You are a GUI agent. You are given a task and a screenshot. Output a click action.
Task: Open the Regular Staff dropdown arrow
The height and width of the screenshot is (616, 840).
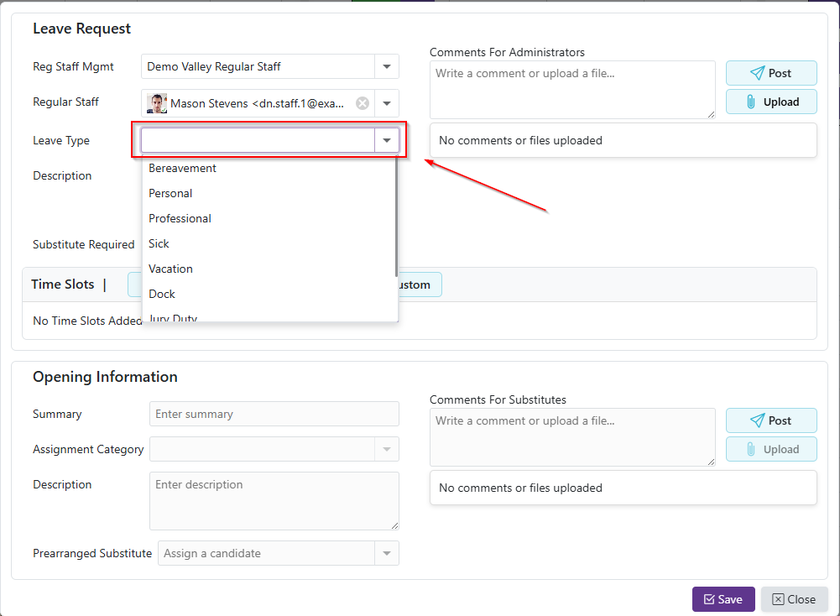point(387,103)
